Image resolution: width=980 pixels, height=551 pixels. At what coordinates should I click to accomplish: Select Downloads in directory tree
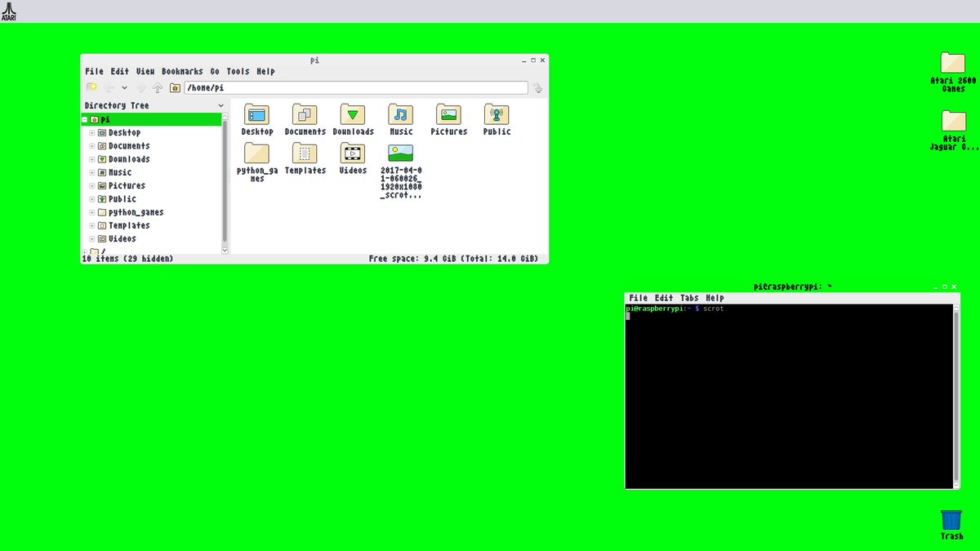[x=129, y=159]
